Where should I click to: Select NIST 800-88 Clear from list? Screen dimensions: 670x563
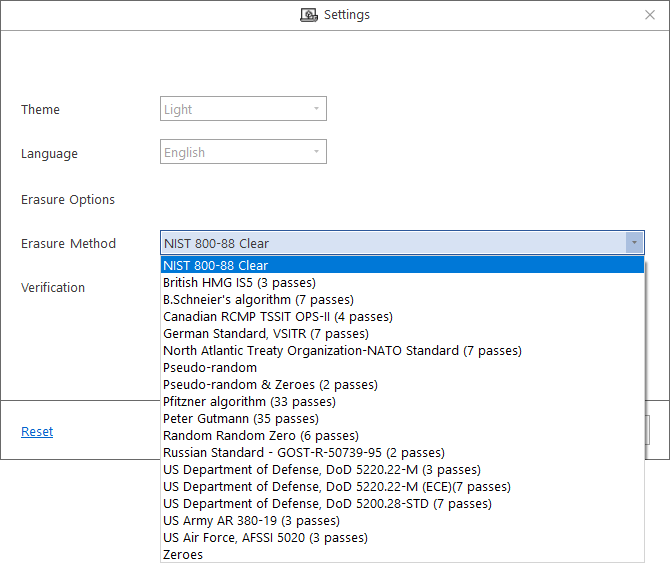[403, 265]
